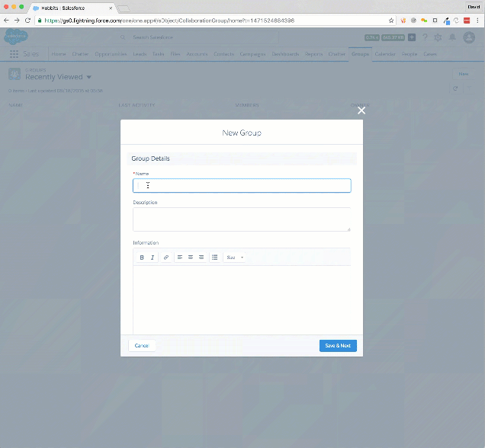
Task: Go back in the browser
Action: (x=7, y=21)
